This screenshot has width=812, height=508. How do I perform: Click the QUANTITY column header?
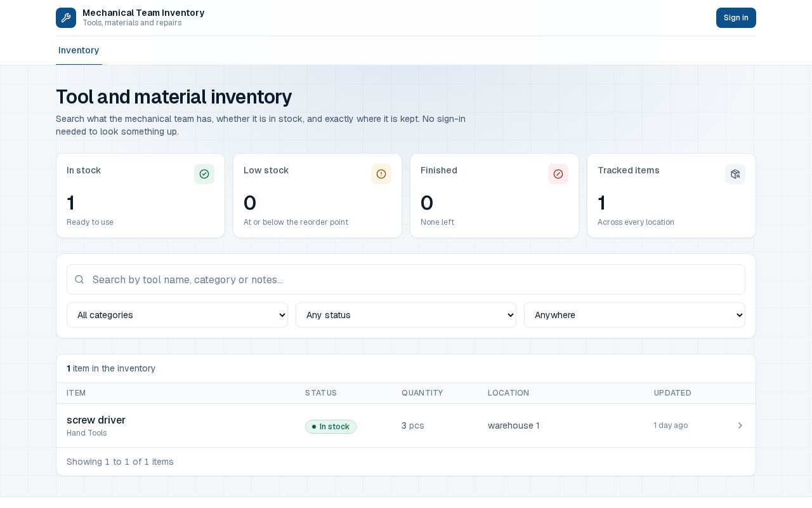[x=422, y=393]
